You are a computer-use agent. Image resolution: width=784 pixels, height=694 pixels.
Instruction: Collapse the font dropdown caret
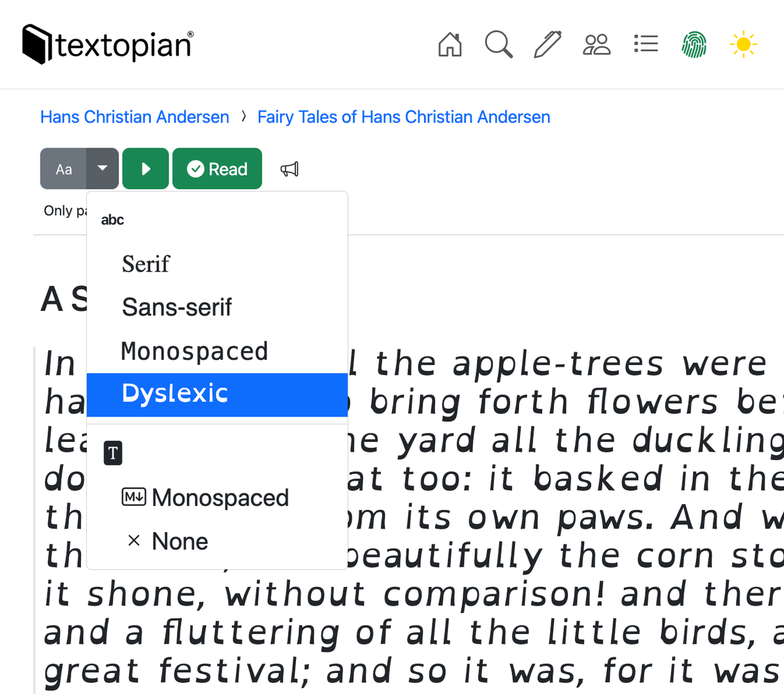103,169
